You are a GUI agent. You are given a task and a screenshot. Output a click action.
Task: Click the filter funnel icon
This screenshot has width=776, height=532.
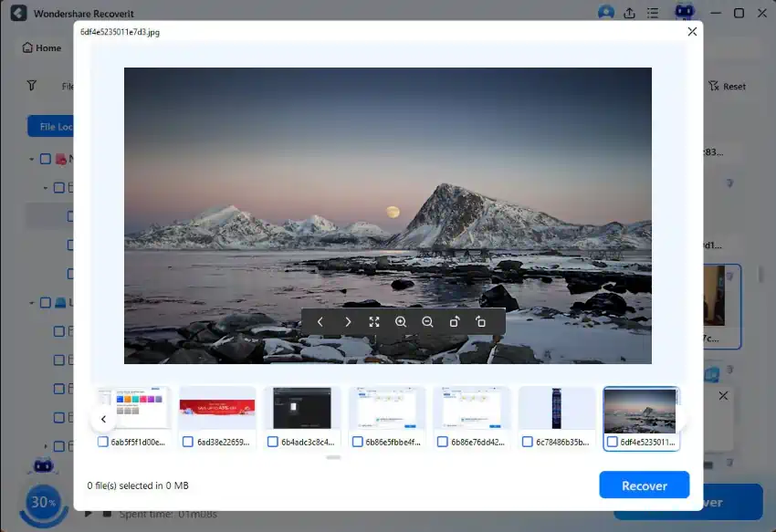[x=32, y=86]
